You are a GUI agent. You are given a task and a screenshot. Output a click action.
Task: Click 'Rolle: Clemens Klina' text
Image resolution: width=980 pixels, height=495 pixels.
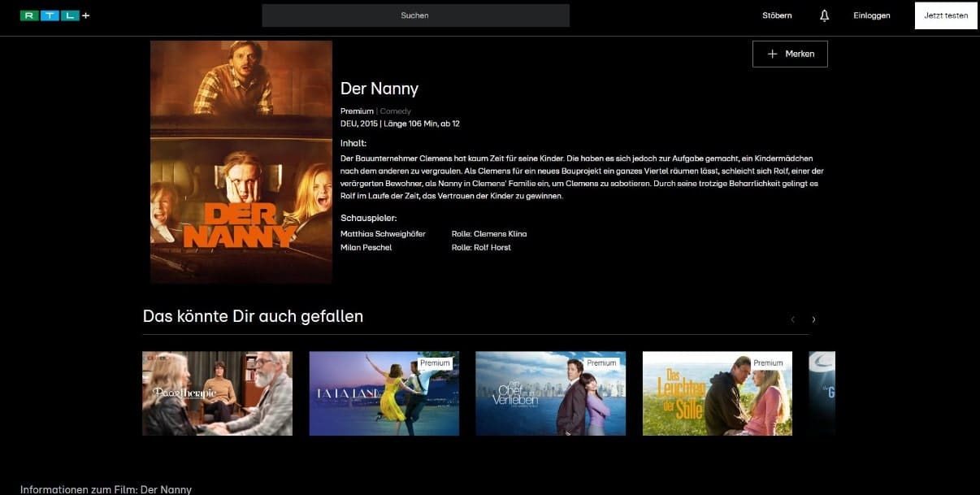489,234
